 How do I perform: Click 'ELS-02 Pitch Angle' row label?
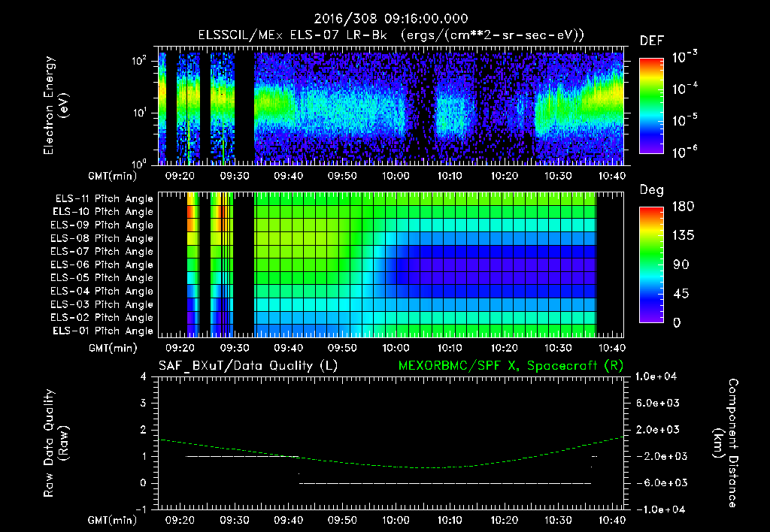tap(102, 318)
